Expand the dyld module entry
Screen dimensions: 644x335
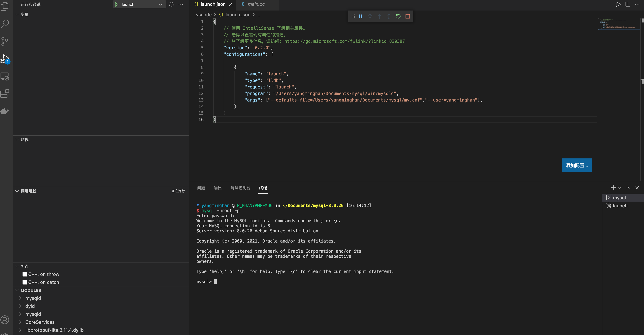coord(20,306)
